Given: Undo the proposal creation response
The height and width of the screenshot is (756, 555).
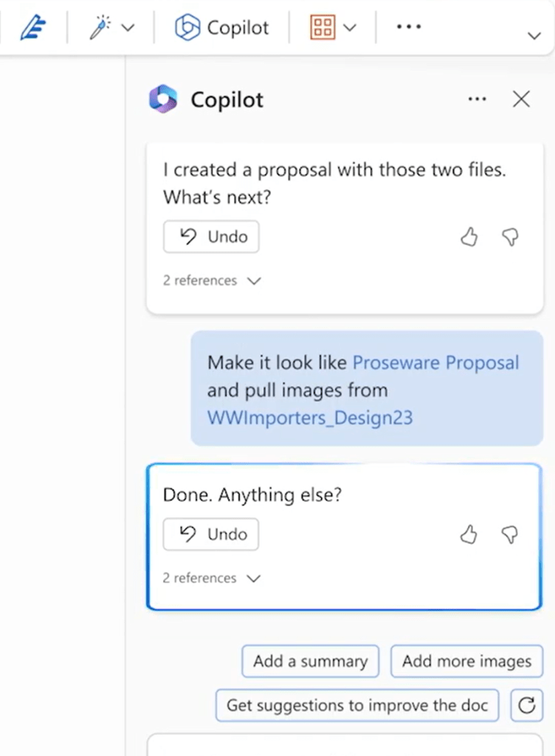Looking at the screenshot, I should click(211, 237).
